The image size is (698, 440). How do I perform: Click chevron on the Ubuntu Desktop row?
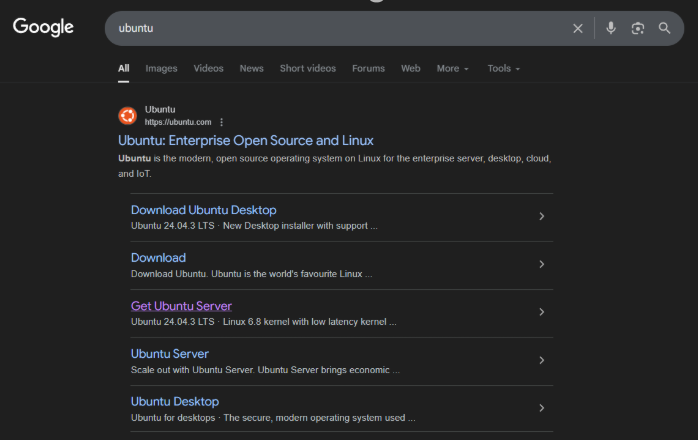pyautogui.click(x=541, y=408)
